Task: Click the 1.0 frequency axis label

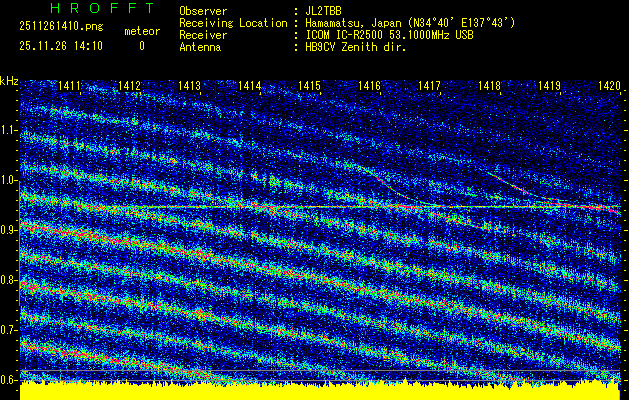Action: [9, 180]
